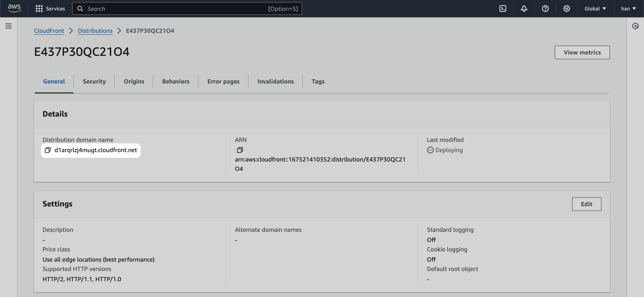The height and width of the screenshot is (297, 644).
Task: Switch to the Invalidations tab
Action: [x=276, y=81]
